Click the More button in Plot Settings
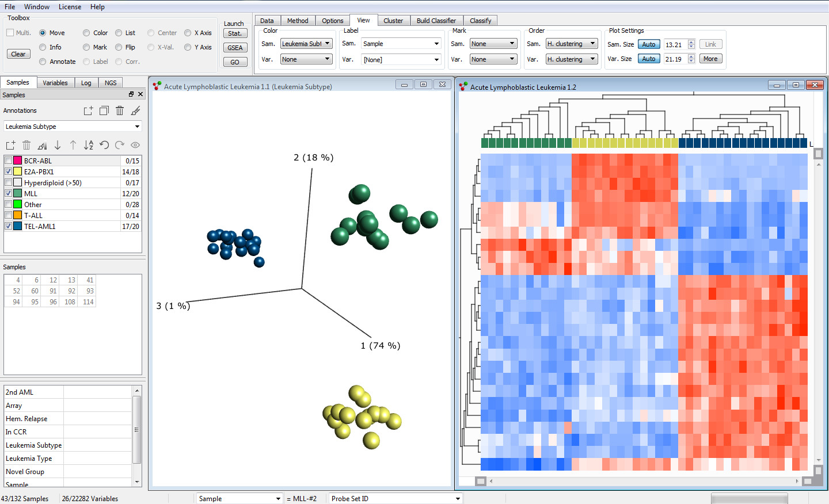Image resolution: width=829 pixels, height=504 pixels. point(710,58)
